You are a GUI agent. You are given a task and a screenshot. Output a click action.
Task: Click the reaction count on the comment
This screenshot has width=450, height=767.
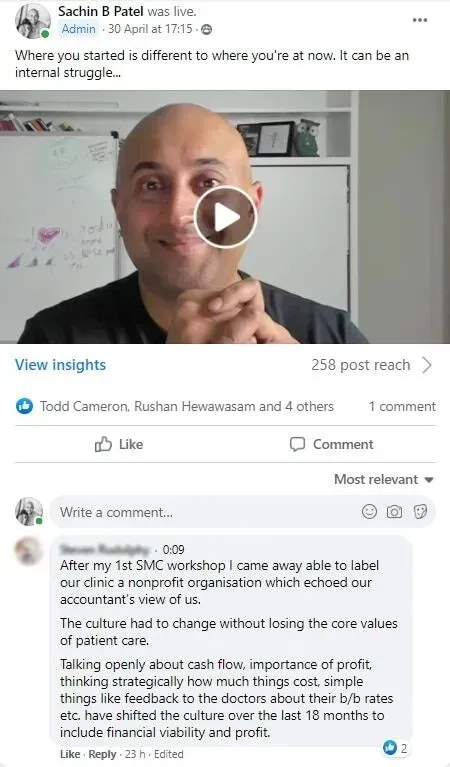click(x=396, y=748)
